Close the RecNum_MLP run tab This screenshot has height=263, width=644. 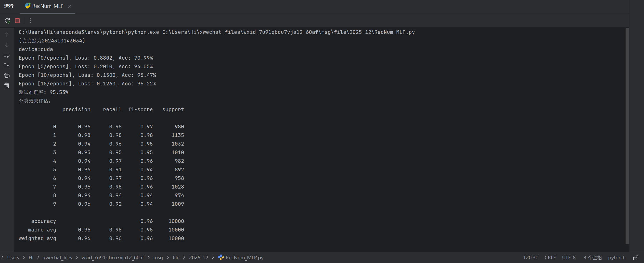click(70, 6)
